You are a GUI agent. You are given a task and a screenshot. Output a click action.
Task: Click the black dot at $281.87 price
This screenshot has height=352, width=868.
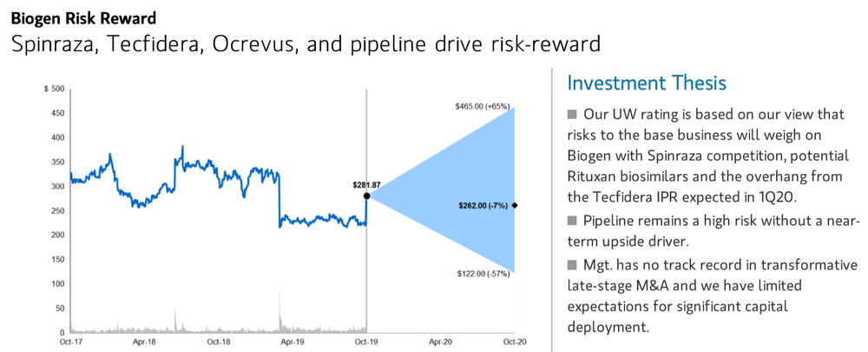pos(366,196)
